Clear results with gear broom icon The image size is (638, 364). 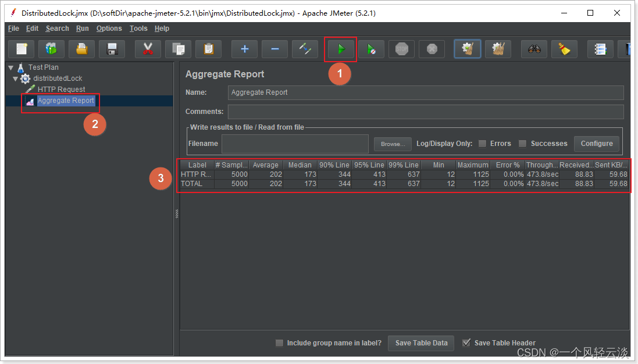click(468, 49)
